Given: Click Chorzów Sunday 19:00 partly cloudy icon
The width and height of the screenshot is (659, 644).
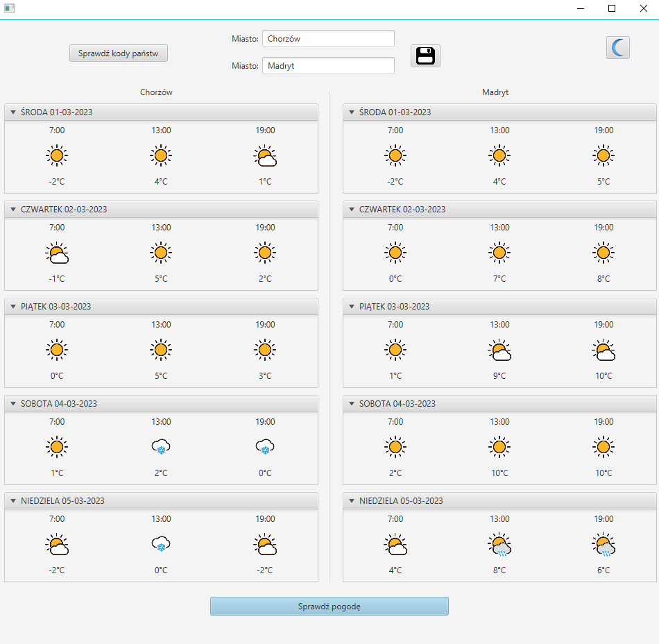Looking at the screenshot, I should pos(265,544).
